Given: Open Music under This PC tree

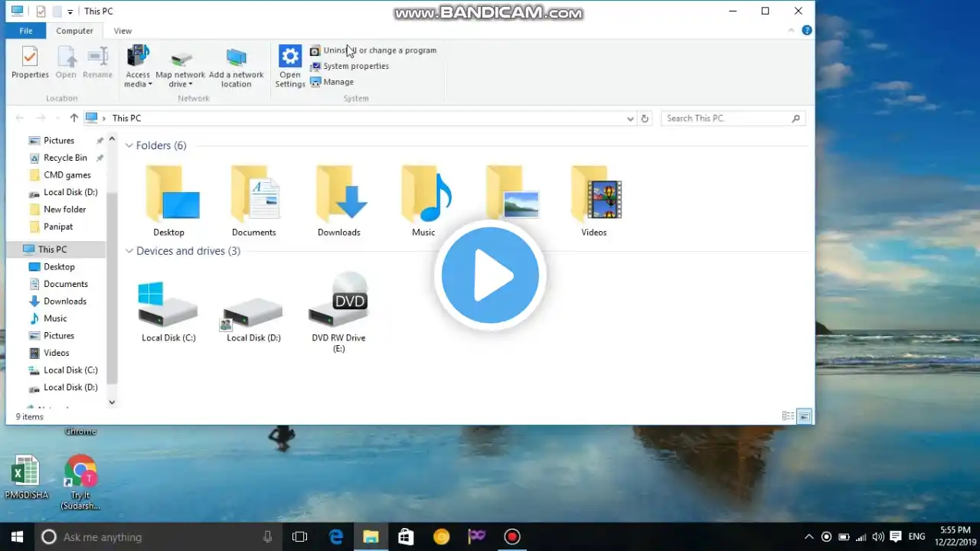Looking at the screenshot, I should (55, 318).
